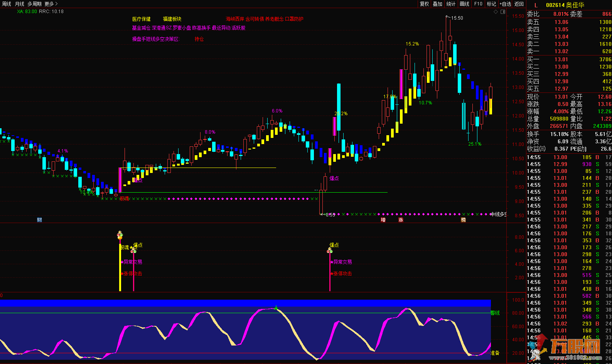Click XA: 83.00 indicator readout
The image size is (612, 364).
(x=27, y=12)
